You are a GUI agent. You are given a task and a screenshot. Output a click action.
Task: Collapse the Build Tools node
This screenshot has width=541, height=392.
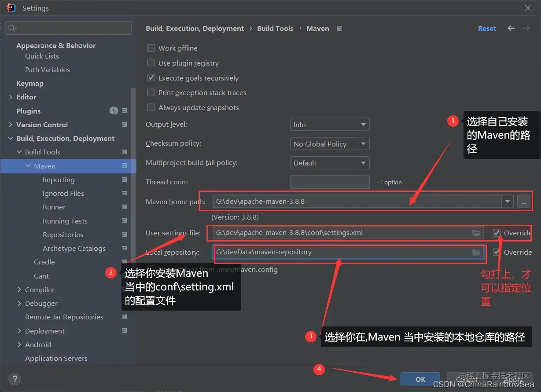(x=19, y=152)
